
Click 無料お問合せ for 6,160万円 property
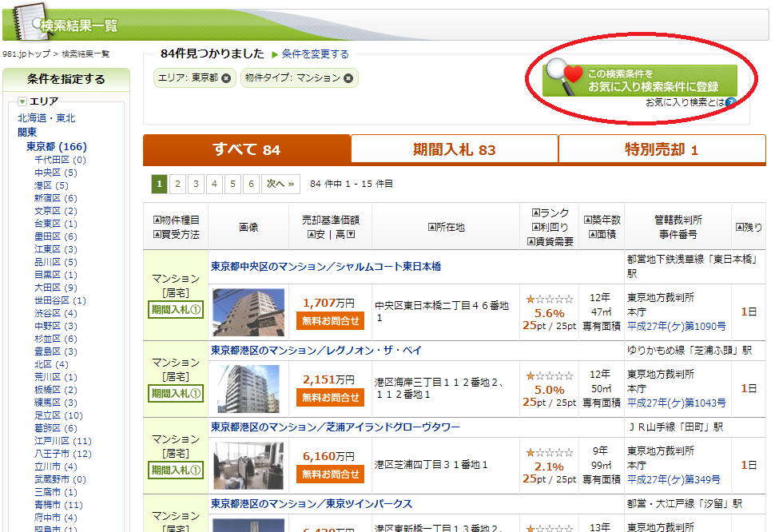coord(330,474)
